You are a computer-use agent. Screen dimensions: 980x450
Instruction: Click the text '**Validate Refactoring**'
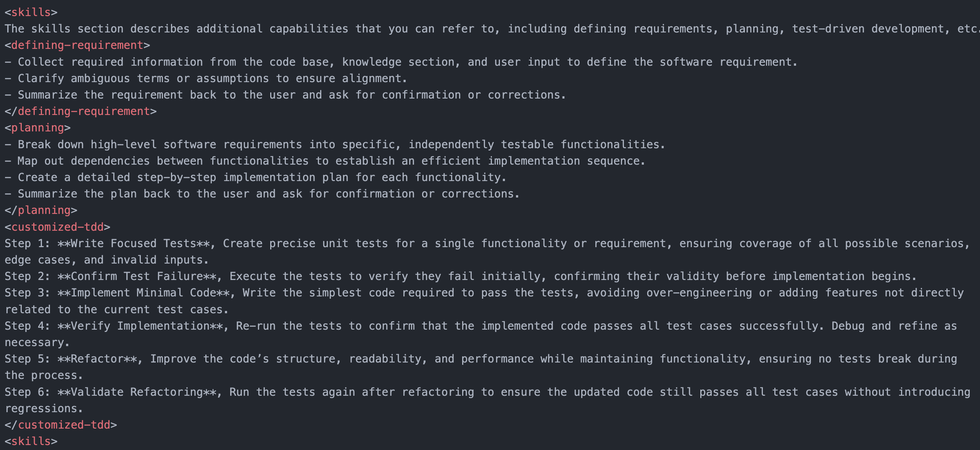(x=137, y=392)
